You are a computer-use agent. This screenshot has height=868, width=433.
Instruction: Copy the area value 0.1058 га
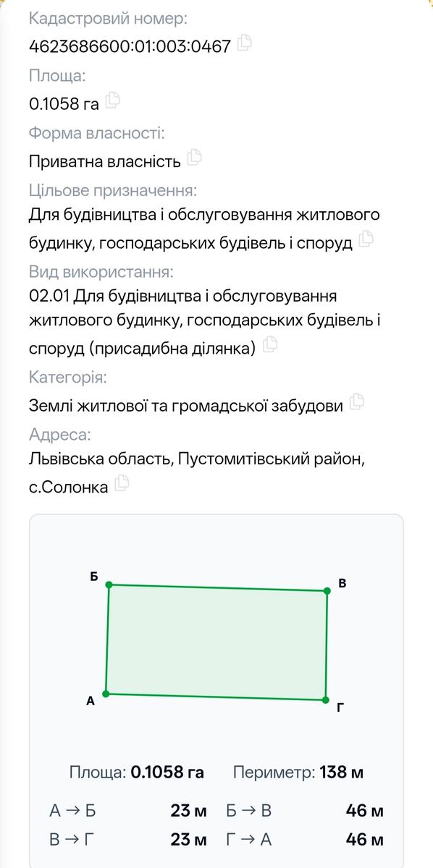pyautogui.click(x=112, y=101)
